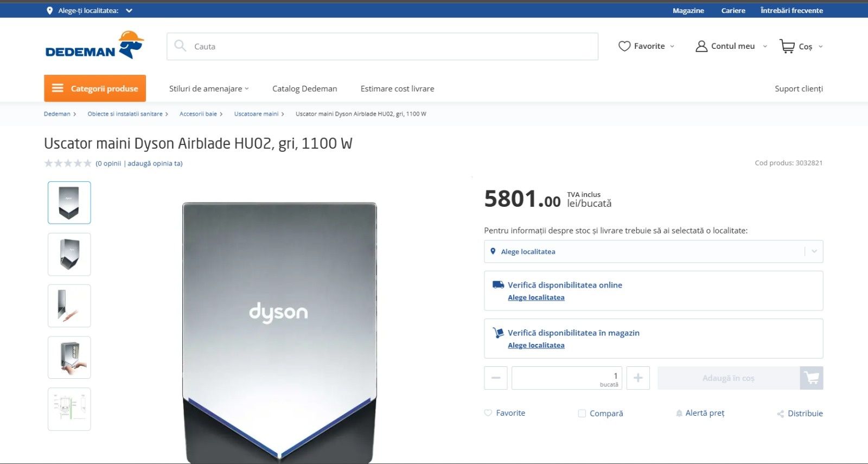Click the main Dyson product image
Viewport: 868px width, 464px height.
click(x=279, y=332)
